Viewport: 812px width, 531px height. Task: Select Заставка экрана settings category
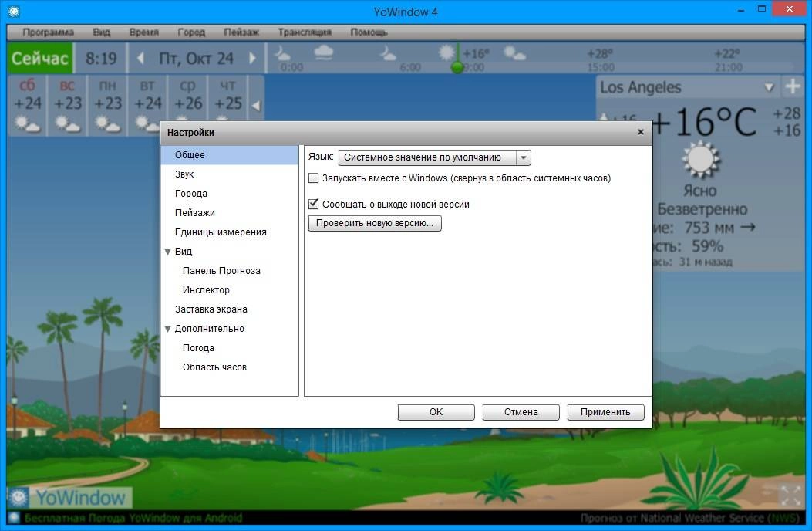click(x=229, y=309)
